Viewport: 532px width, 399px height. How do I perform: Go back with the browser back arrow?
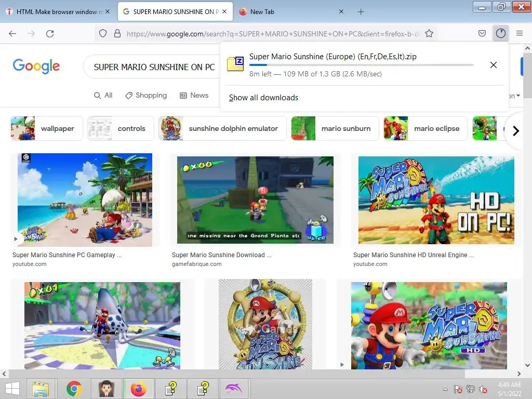click(x=12, y=33)
